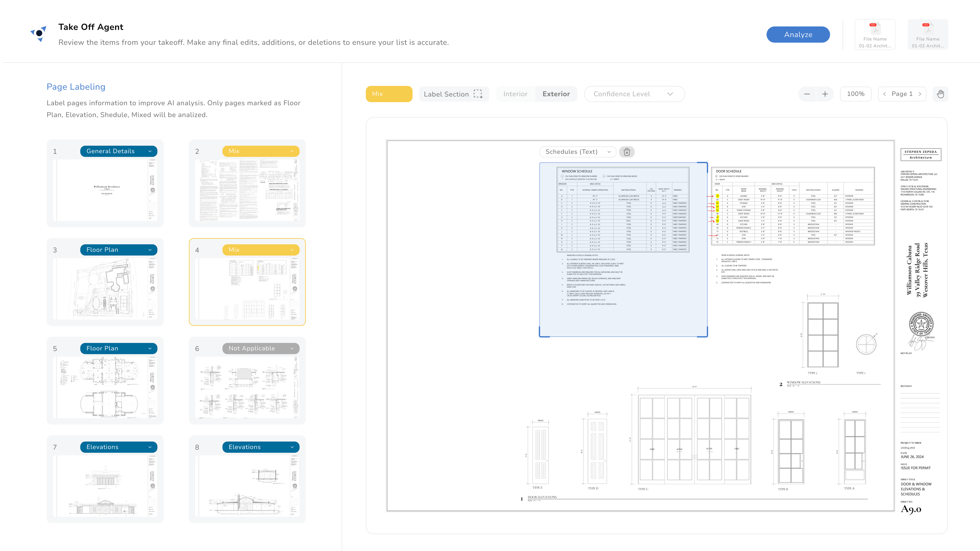Delete the labeled section with the trash icon
Viewport: 980px width, 551px height.
(x=627, y=152)
